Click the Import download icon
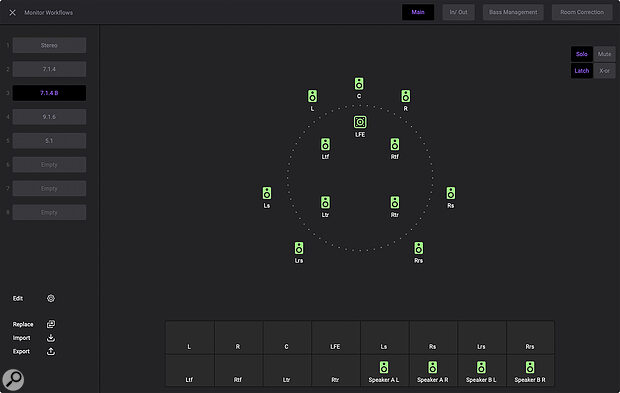 51,338
